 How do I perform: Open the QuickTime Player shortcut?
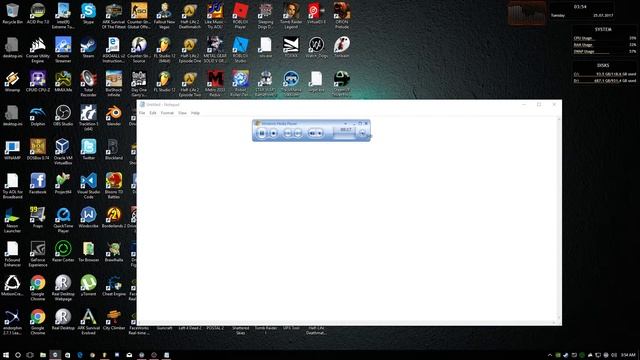pyautogui.click(x=63, y=220)
